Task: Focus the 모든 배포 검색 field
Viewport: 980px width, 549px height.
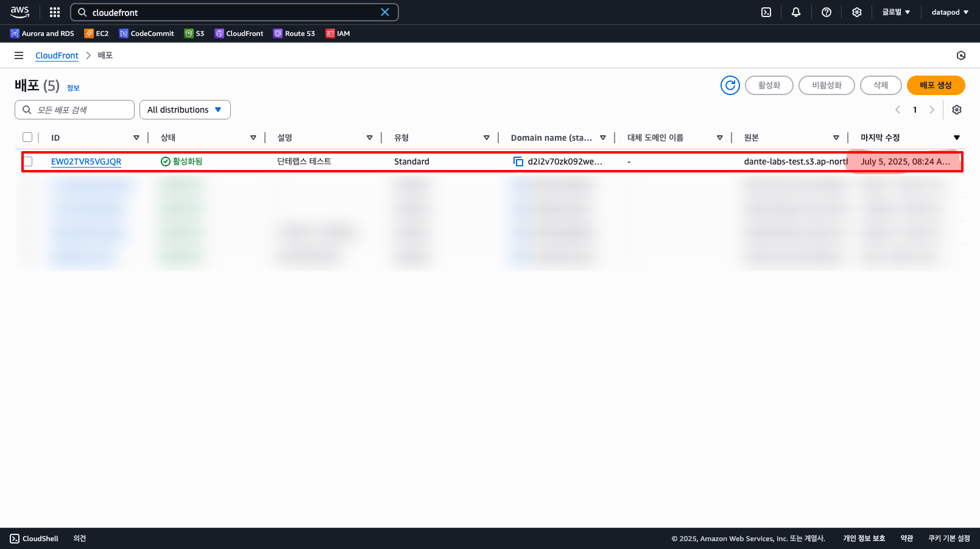Action: pyautogui.click(x=74, y=110)
